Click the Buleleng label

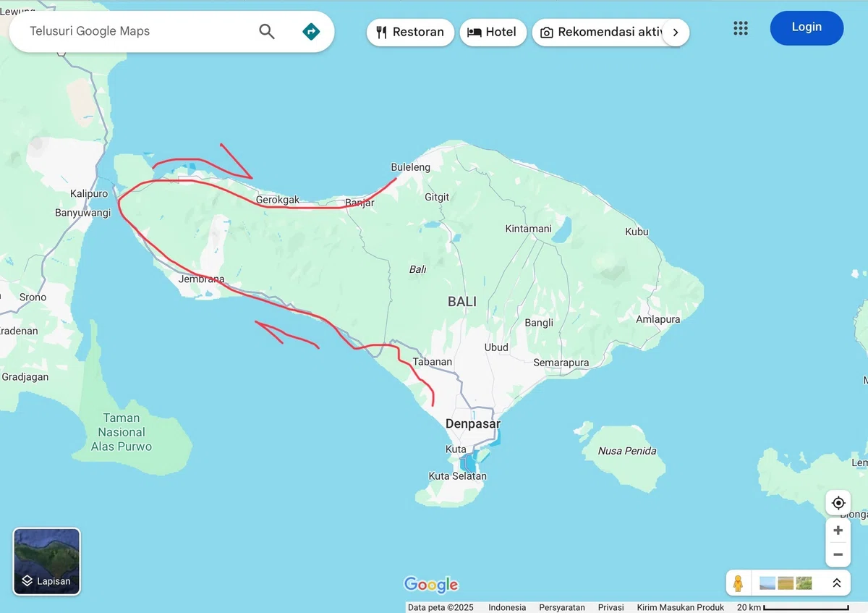pos(410,167)
